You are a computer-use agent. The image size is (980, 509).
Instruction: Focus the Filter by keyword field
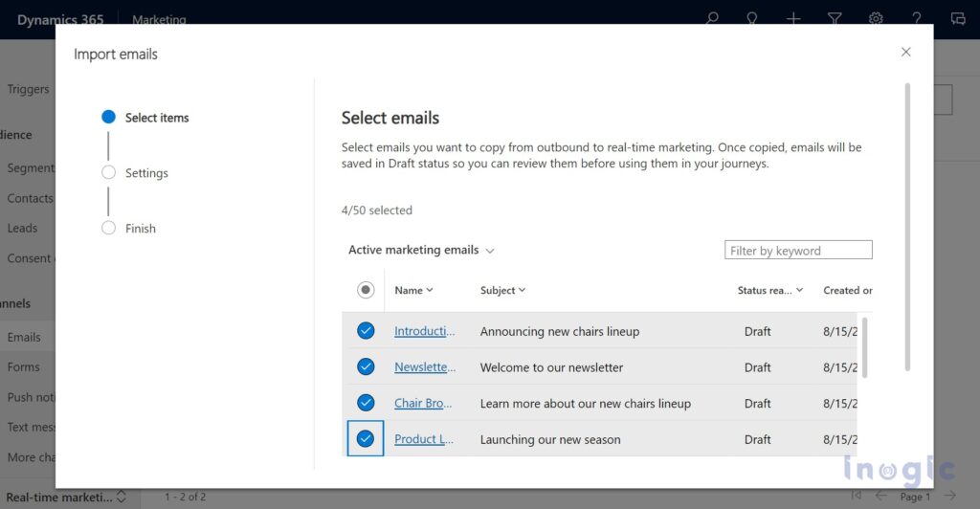pyautogui.click(x=798, y=250)
